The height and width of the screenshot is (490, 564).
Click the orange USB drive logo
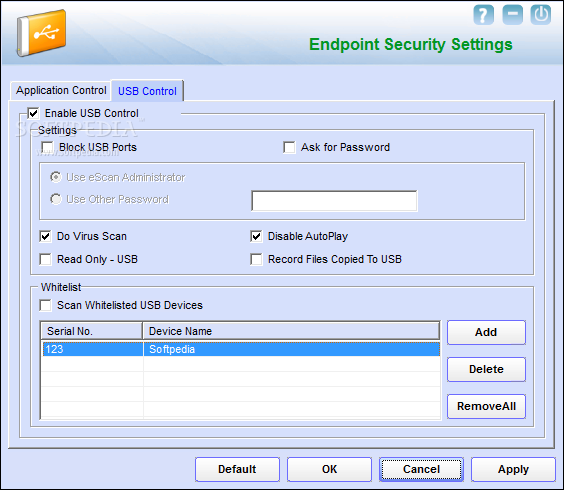(x=41, y=33)
